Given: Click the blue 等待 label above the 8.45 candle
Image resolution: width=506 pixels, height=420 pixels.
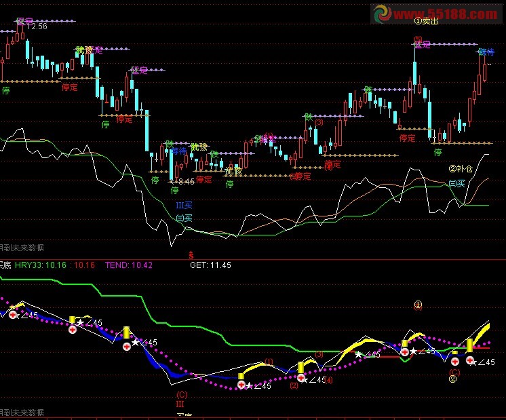Looking at the screenshot, I should coord(179,151).
